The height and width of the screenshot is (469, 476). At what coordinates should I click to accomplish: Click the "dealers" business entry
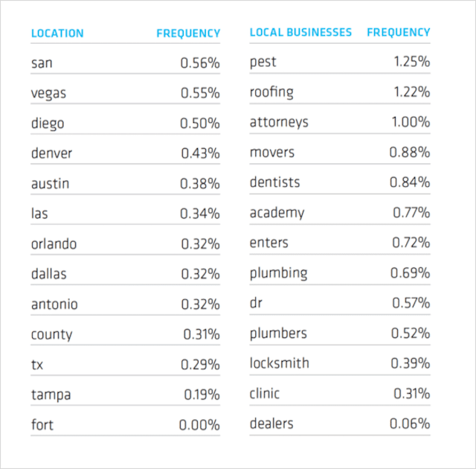[271, 424]
